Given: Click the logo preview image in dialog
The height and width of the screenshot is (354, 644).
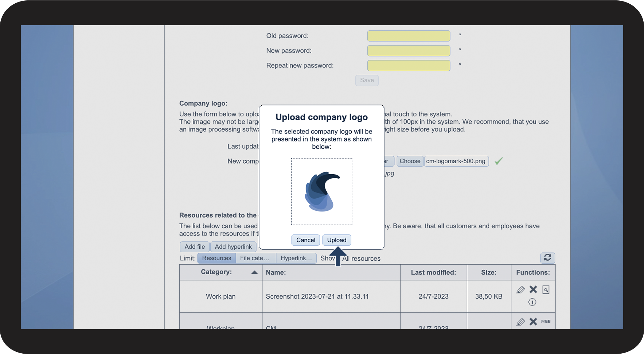Looking at the screenshot, I should click(321, 191).
